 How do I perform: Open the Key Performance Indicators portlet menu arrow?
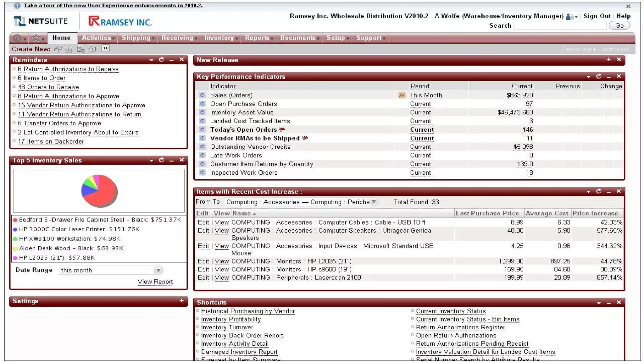pos(588,76)
